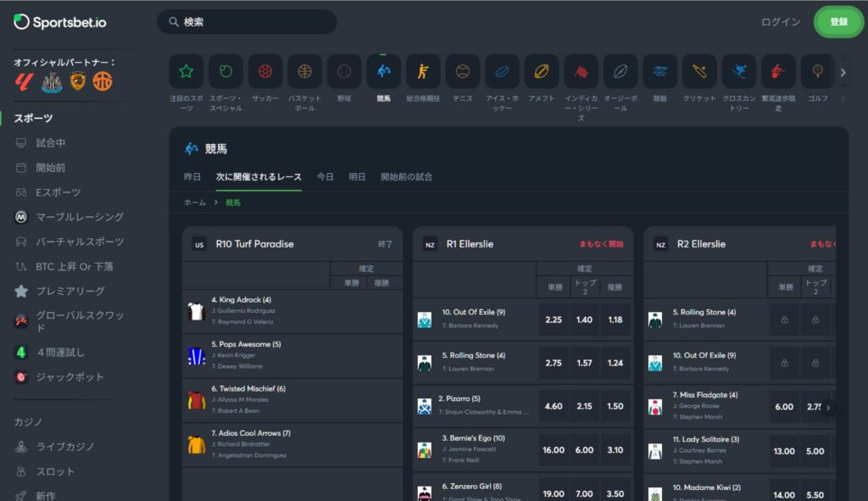
Task: Select the Next Races (次に開催されるレース) tab
Action: (259, 177)
